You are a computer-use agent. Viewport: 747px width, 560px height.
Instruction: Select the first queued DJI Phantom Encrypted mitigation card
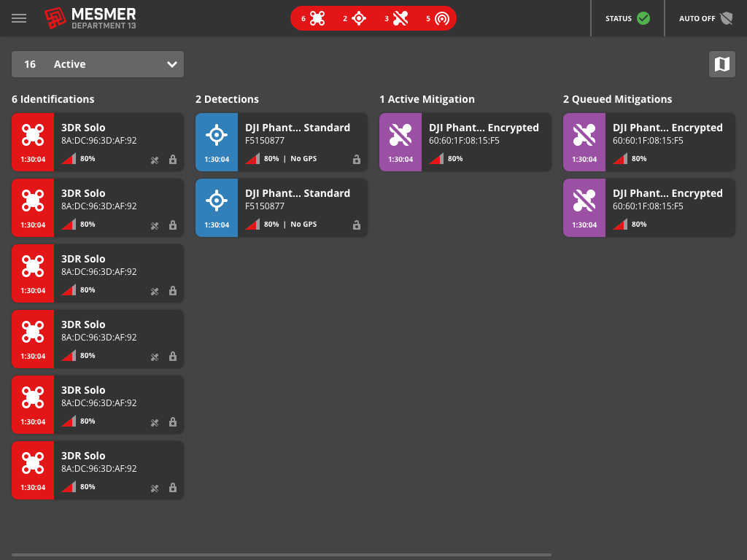click(649, 142)
